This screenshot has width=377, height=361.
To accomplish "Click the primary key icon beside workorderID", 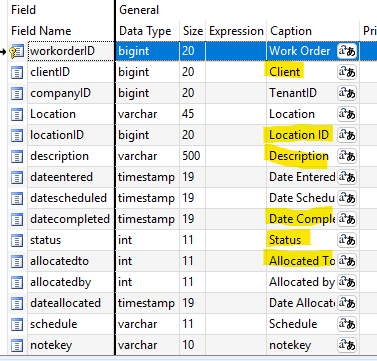I will [x=16, y=51].
